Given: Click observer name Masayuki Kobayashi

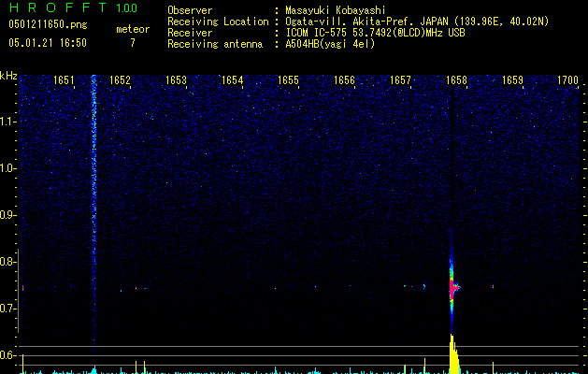Looking at the screenshot, I should click(x=336, y=10).
